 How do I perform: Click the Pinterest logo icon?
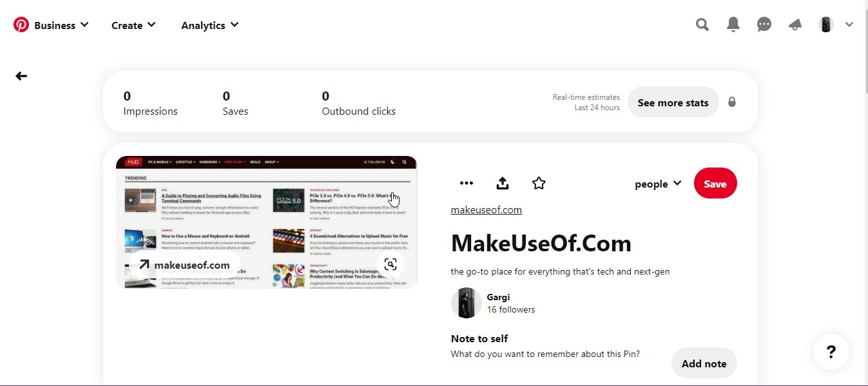click(x=21, y=25)
